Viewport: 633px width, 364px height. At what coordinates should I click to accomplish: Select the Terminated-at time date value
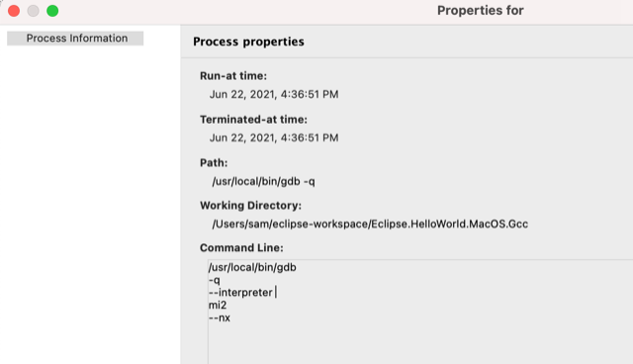point(274,138)
